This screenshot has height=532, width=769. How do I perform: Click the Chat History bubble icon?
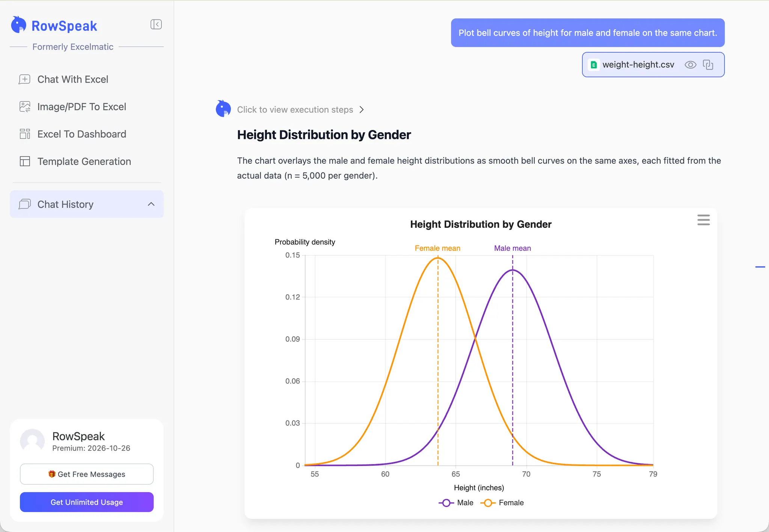[x=25, y=204]
